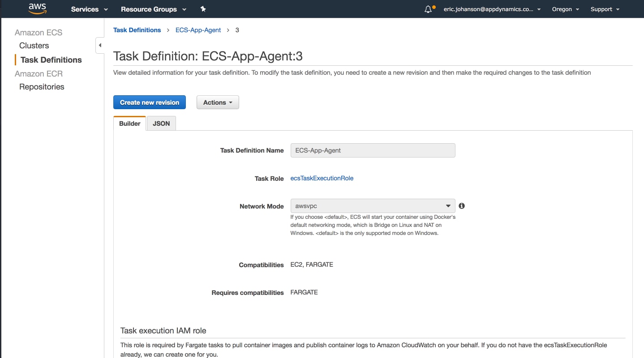Open the Oregon region dropdown
The image size is (644, 358).
[565, 9]
